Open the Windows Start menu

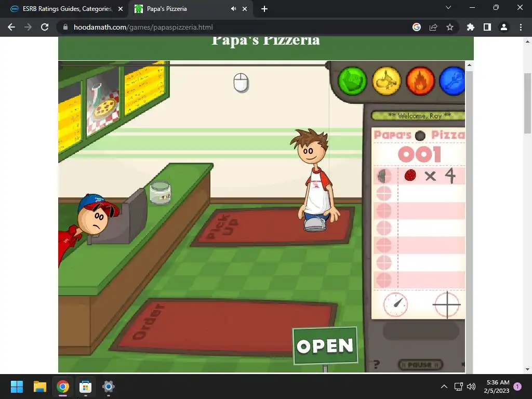[17, 387]
